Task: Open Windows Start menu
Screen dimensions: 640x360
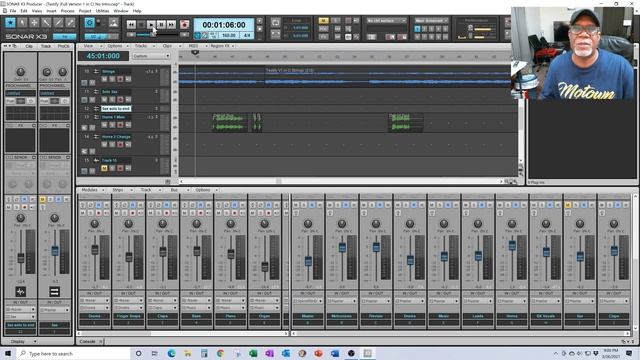Action: [8, 353]
